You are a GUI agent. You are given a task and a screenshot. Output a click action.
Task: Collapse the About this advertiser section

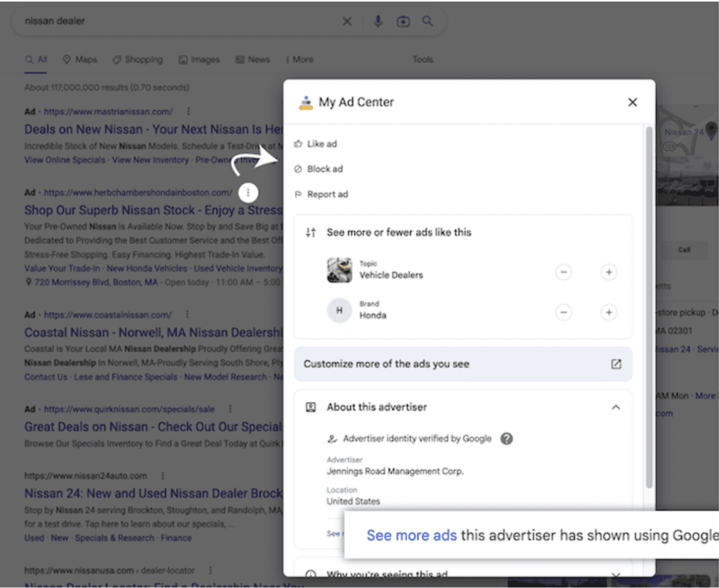[x=615, y=407]
